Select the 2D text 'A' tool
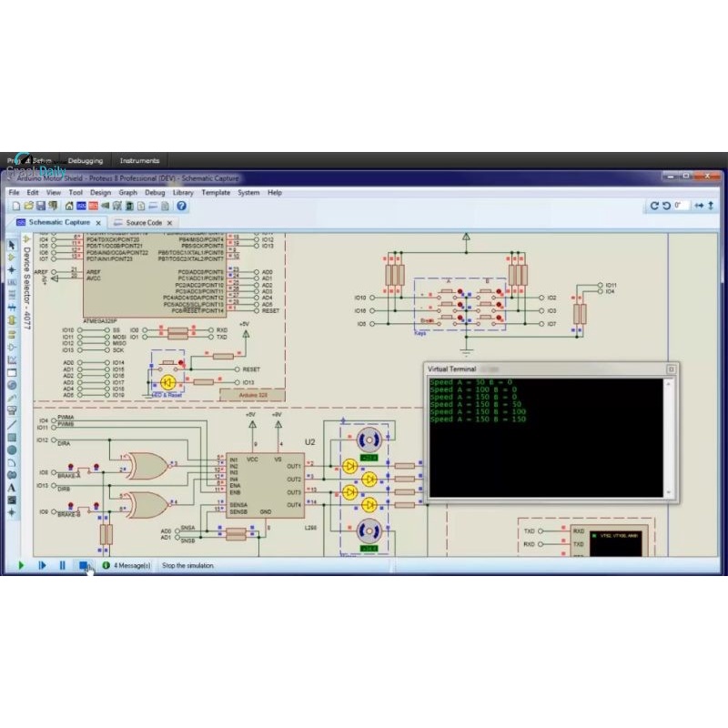The image size is (728, 728). 12,488
